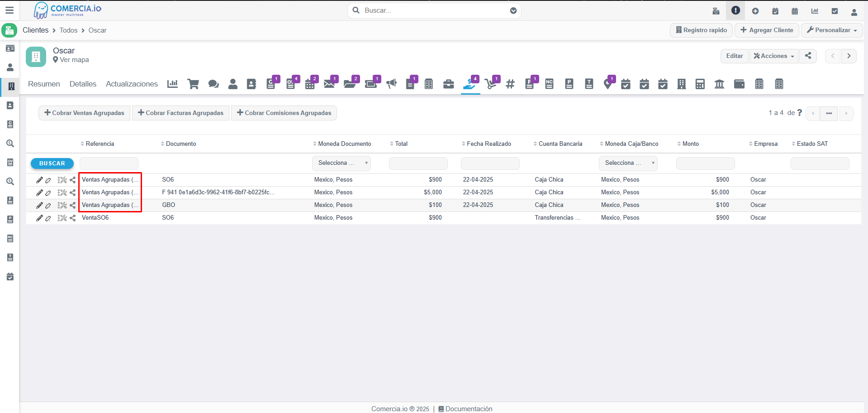Open the Moneda Caja/Banco Selecciona dropdown
The width and height of the screenshot is (868, 413).
pyautogui.click(x=628, y=163)
